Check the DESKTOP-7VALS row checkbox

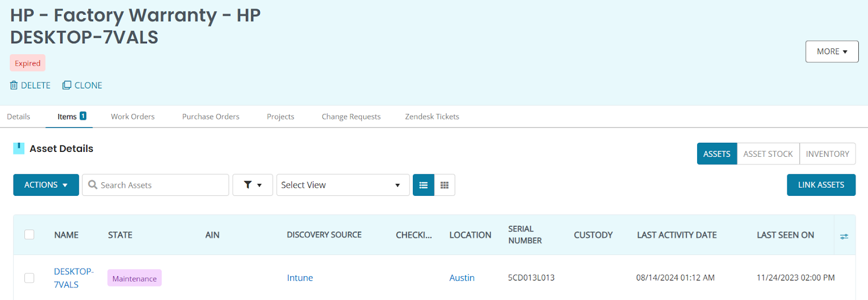(x=29, y=278)
